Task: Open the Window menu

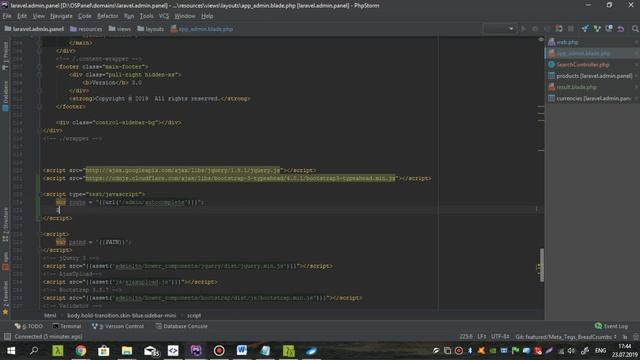Action: point(185,16)
